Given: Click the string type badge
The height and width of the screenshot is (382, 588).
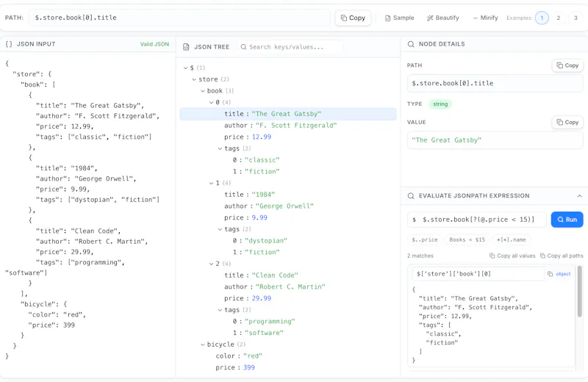Looking at the screenshot, I should point(440,104).
